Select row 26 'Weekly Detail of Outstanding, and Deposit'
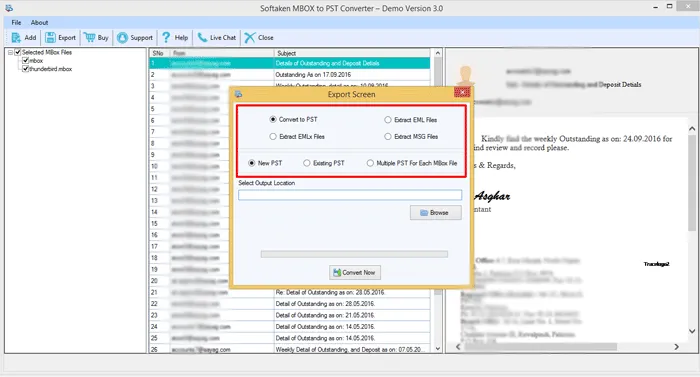700x377 pixels. click(290, 349)
